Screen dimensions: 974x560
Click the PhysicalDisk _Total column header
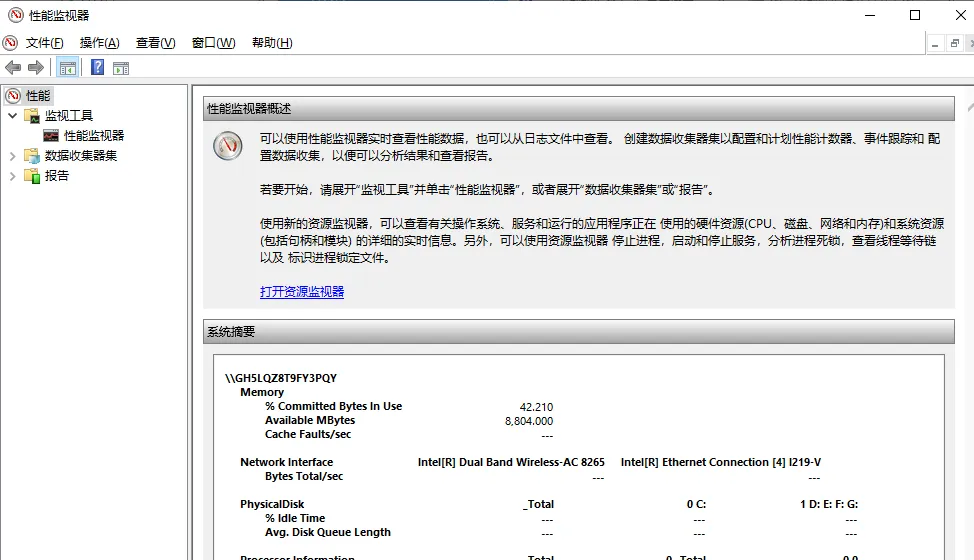pos(539,504)
